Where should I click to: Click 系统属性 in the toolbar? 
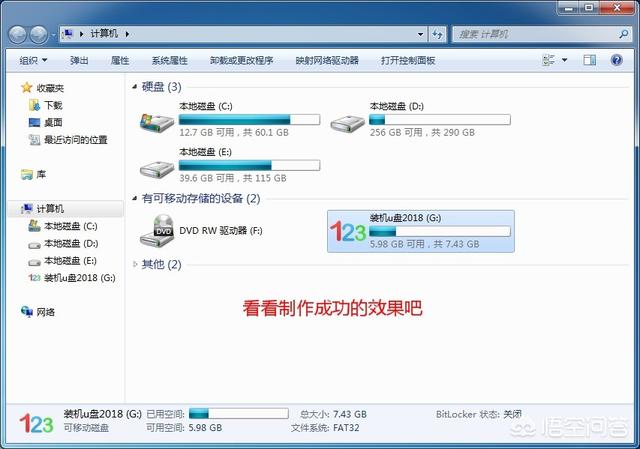tap(169, 60)
